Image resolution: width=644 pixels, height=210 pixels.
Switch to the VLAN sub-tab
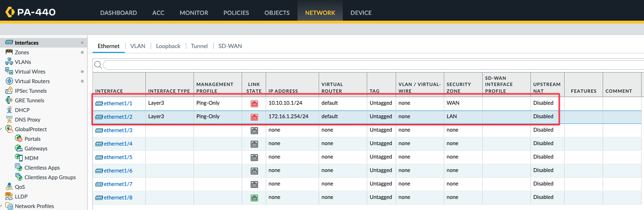coord(138,46)
